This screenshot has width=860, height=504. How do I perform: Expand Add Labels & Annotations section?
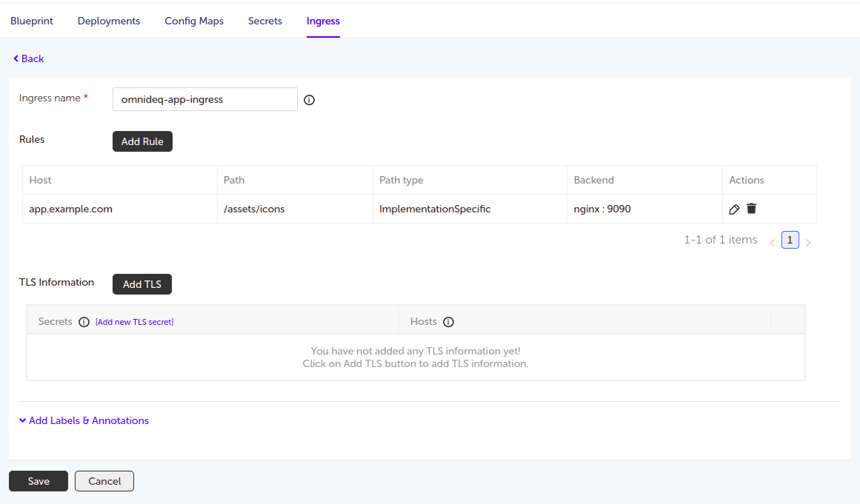(x=84, y=420)
